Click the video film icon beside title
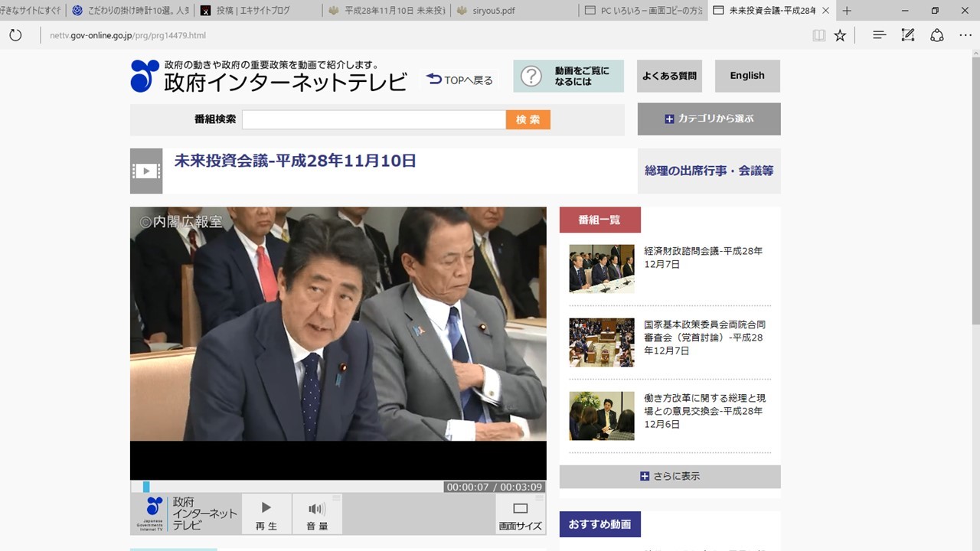Image resolution: width=980 pixels, height=551 pixels. (146, 171)
